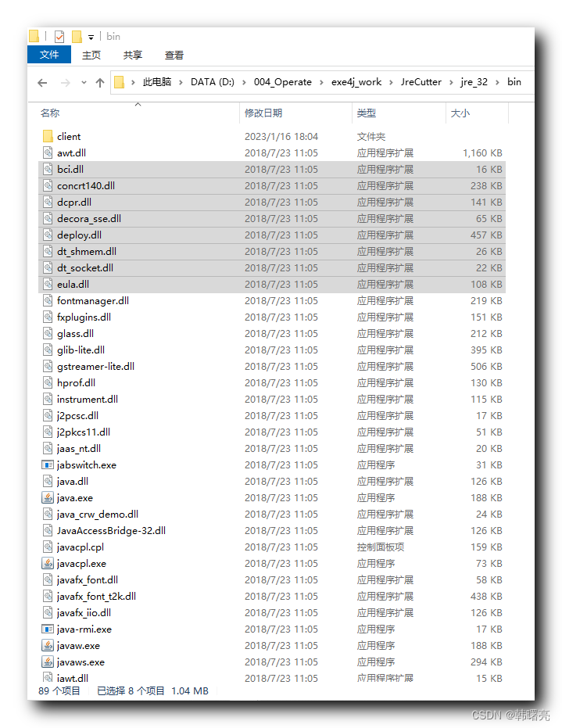562x728 pixels.
Task: Click 此电脑 in the address bar
Action: pos(157,82)
